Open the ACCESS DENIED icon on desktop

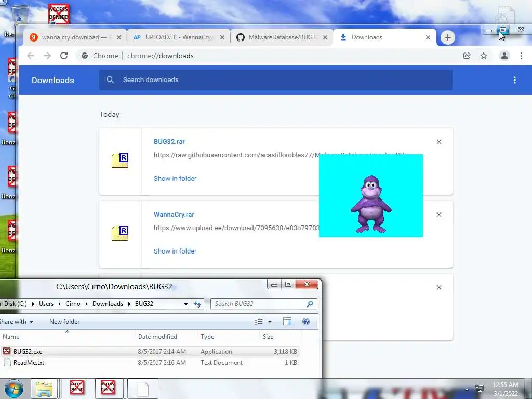[59, 14]
